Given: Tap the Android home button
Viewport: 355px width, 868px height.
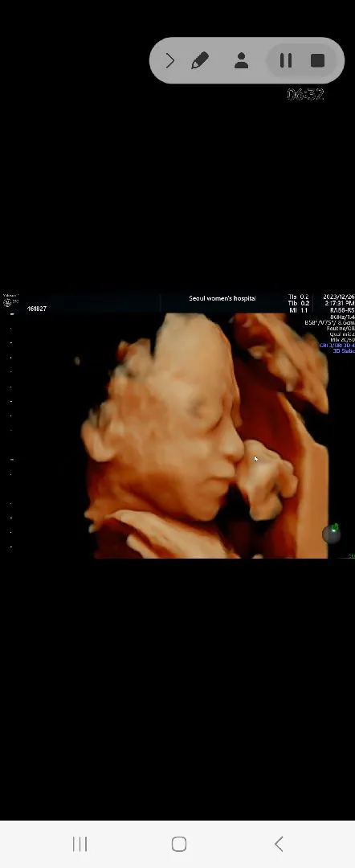Looking at the screenshot, I should 178,844.
